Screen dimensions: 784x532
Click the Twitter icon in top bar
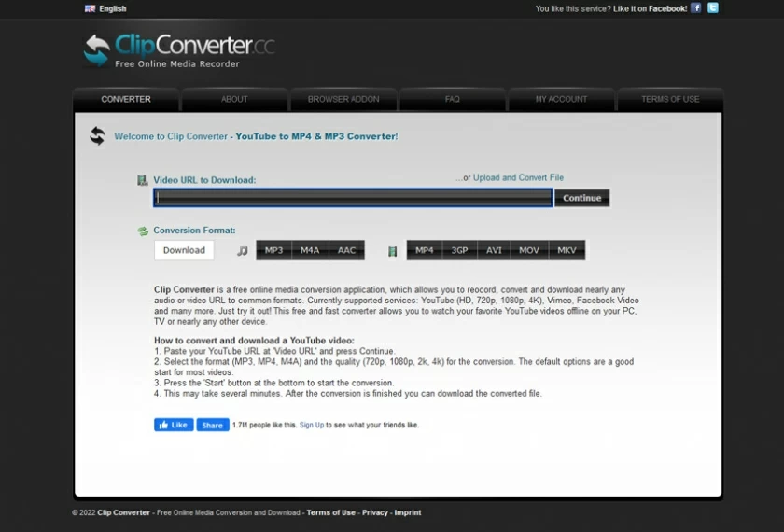pyautogui.click(x=713, y=8)
